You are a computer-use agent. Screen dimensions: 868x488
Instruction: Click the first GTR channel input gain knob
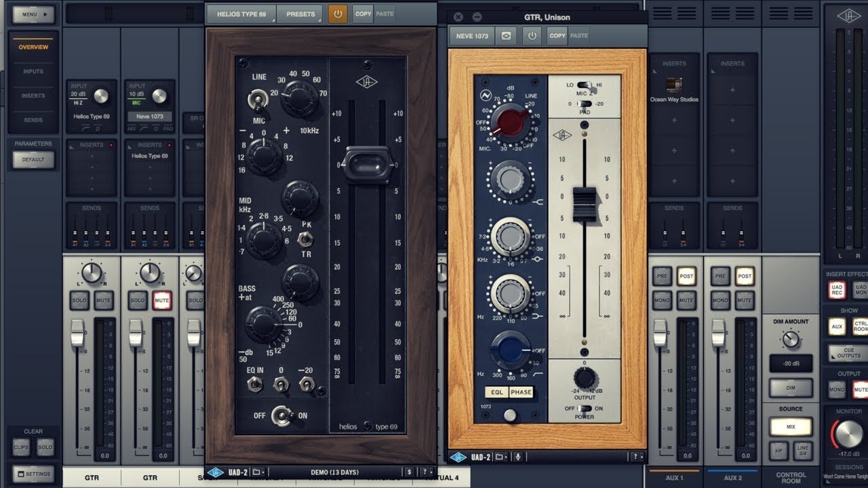pyautogui.click(x=101, y=96)
